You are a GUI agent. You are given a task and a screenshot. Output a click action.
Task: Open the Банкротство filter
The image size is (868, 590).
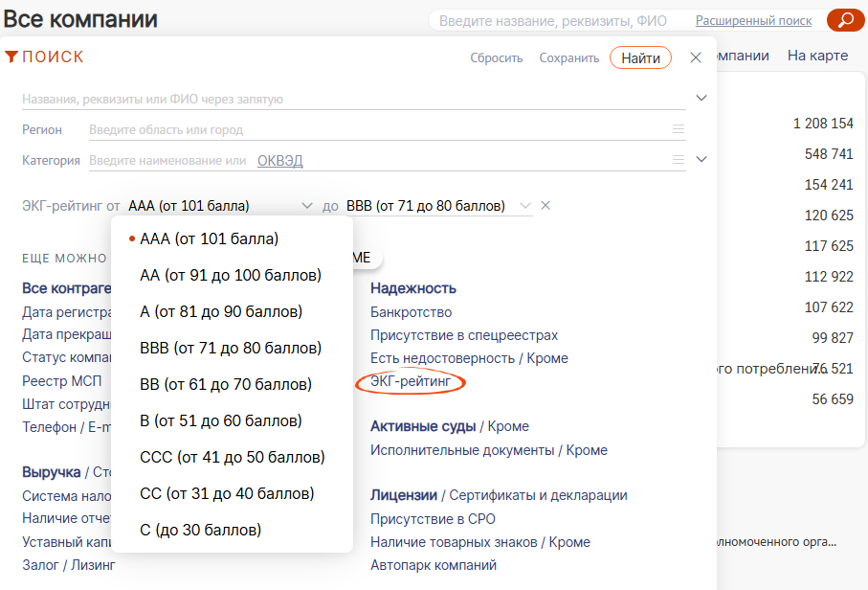[411, 312]
